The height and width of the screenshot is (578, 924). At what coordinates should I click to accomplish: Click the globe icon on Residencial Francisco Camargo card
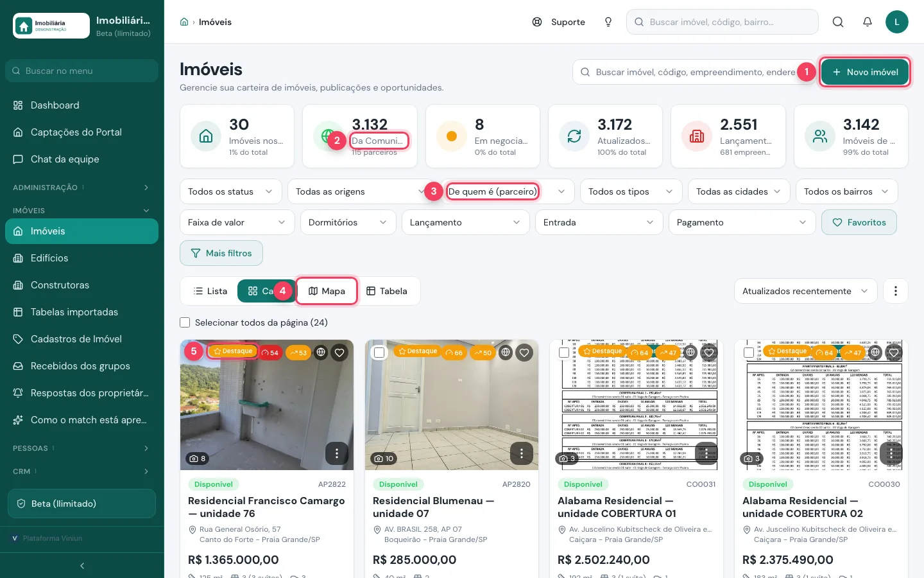(x=321, y=352)
